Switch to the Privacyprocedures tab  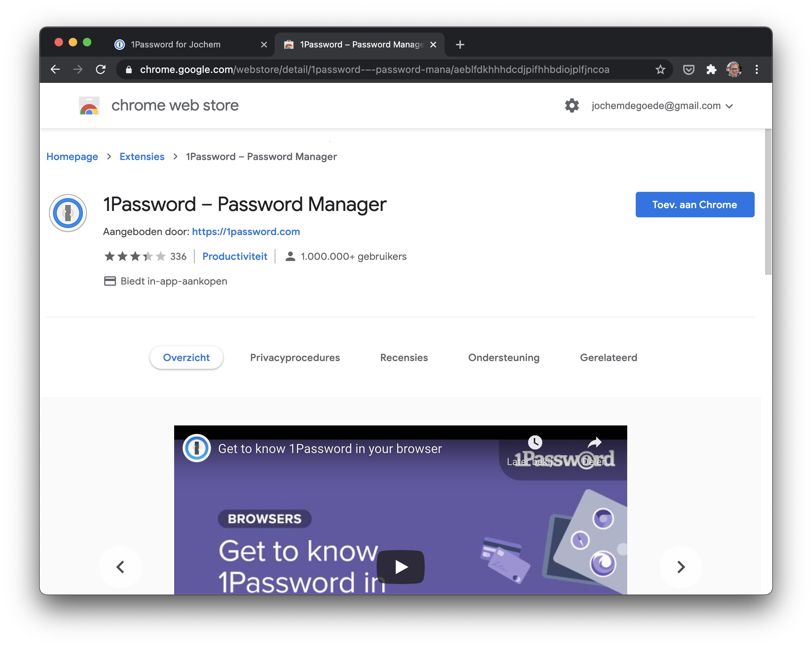click(x=295, y=357)
